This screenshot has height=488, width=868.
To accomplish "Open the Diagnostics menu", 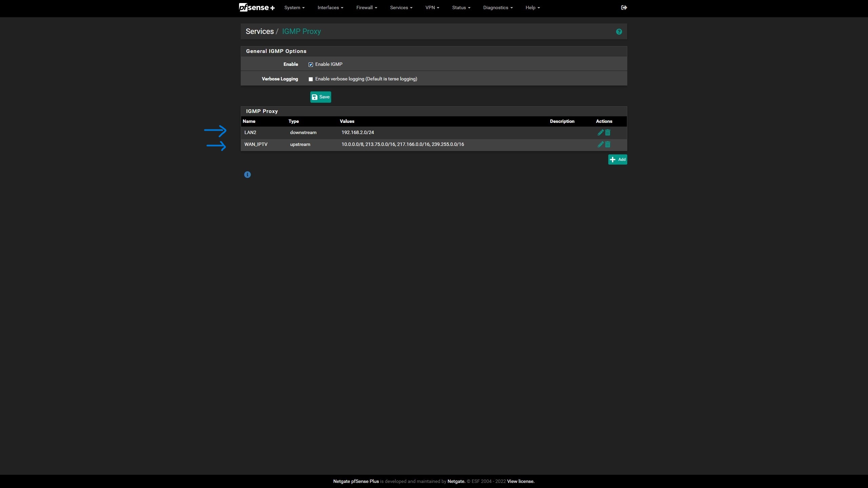I will coord(497,7).
